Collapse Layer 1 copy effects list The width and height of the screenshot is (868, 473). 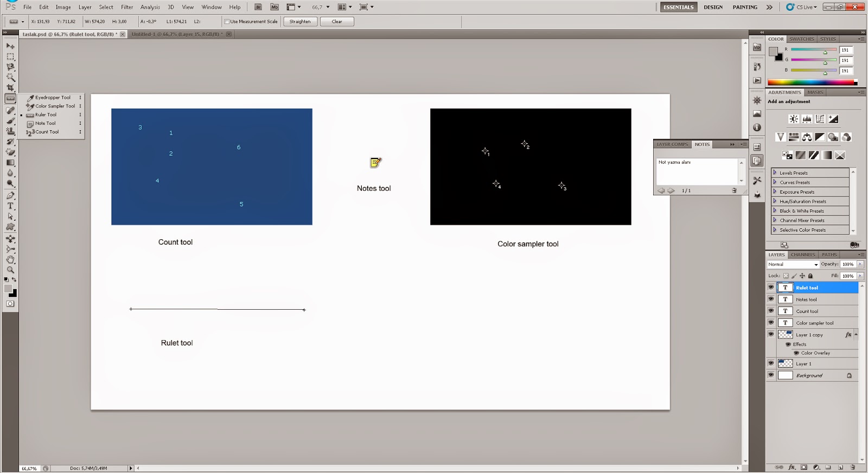click(x=856, y=335)
